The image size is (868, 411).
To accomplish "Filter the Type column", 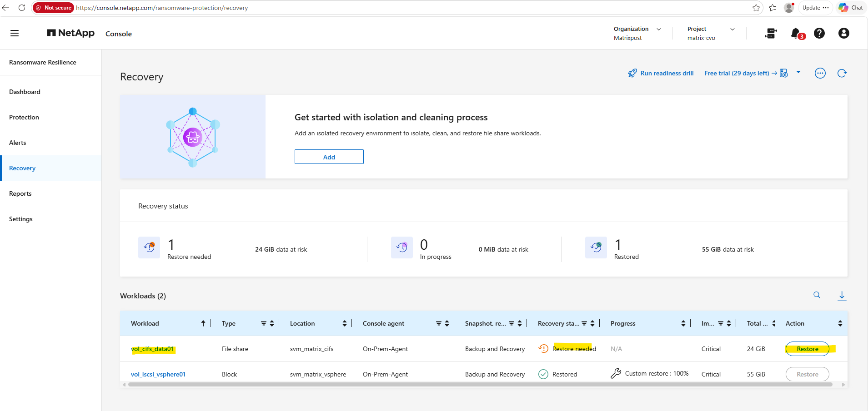I will tap(264, 323).
